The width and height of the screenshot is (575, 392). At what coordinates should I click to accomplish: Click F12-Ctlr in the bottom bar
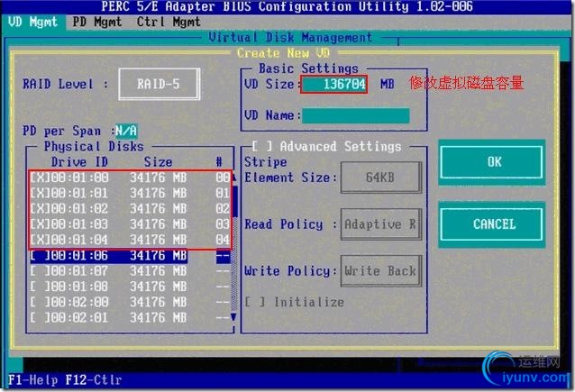94,379
